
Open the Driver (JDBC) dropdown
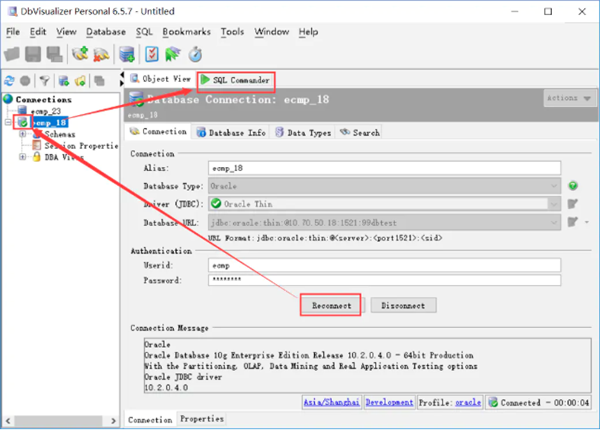pos(553,204)
